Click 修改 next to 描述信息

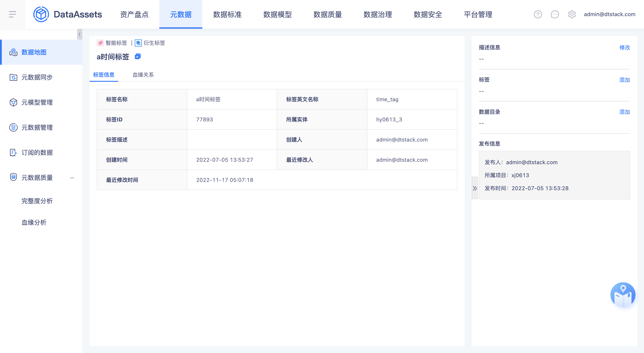[x=625, y=47]
